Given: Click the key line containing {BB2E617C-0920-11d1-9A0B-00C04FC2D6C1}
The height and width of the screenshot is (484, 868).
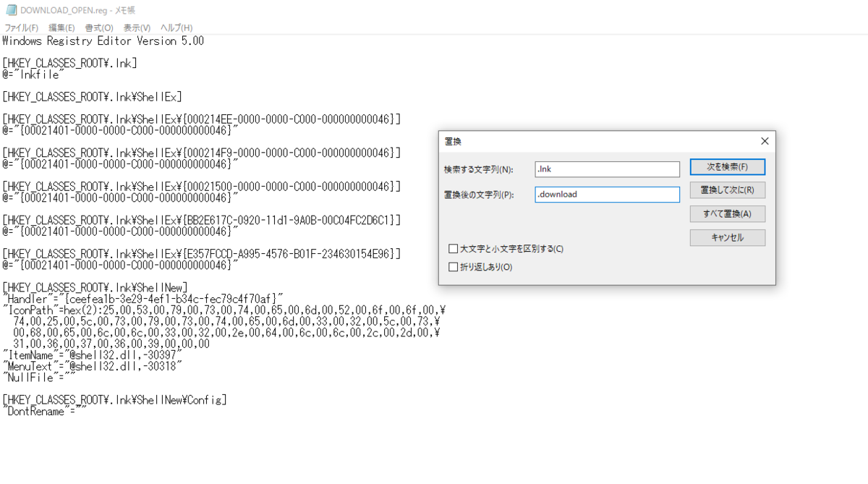Looking at the screenshot, I should 202,220.
